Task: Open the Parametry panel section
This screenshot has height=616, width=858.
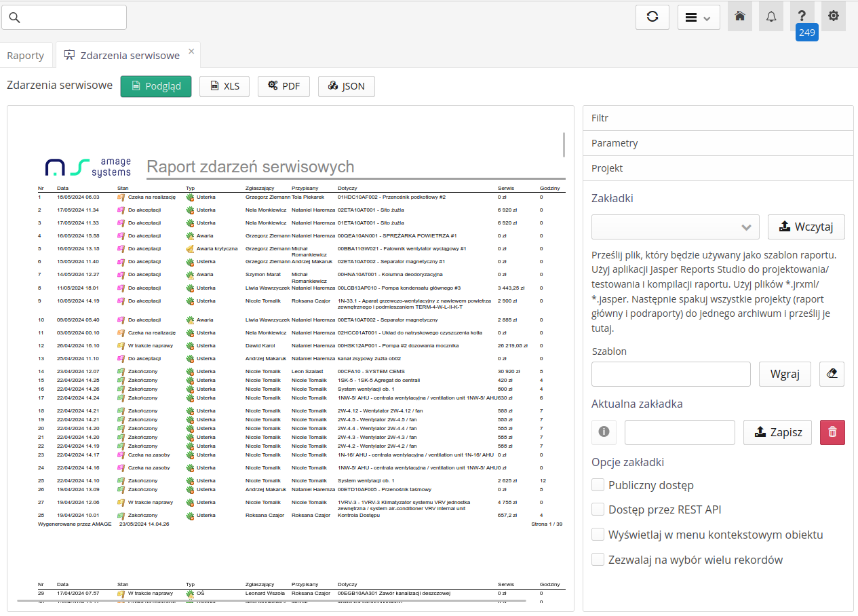Action: 718,143
